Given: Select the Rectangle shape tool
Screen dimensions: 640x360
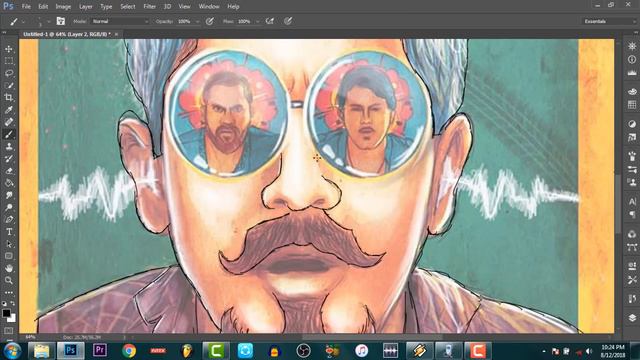Looking at the screenshot, I should (9, 256).
